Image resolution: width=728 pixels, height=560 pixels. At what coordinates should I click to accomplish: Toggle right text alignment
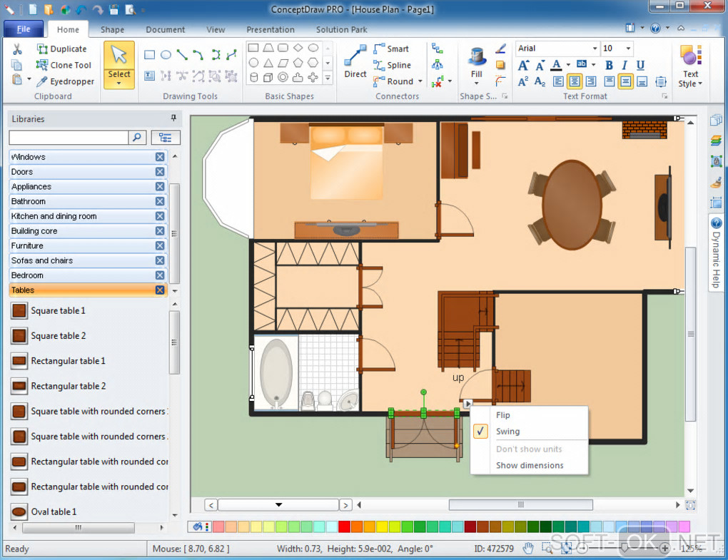click(x=590, y=81)
